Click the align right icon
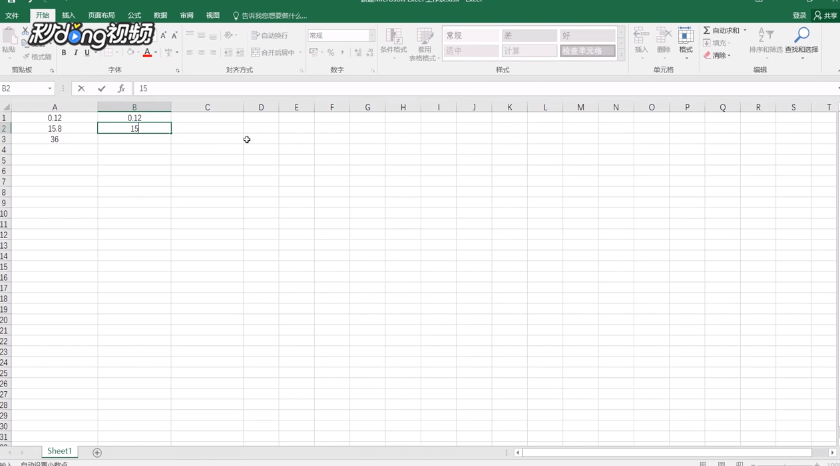Screen dimensions: 840x466 [x=213, y=52]
